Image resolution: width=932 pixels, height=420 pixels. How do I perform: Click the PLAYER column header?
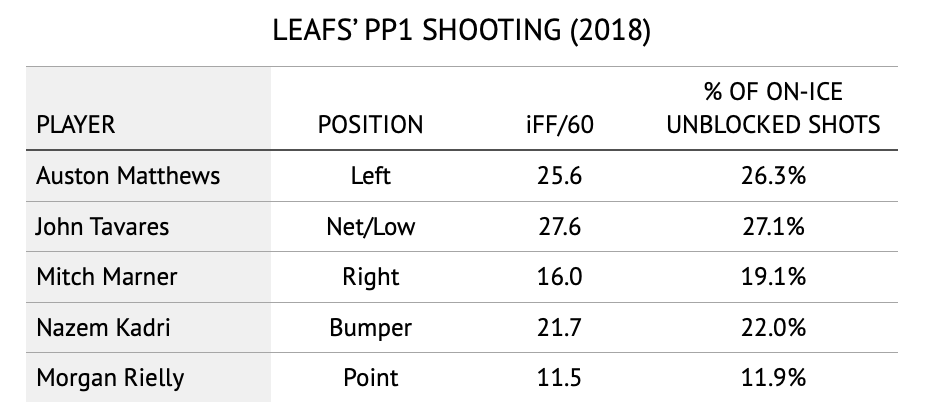tap(75, 125)
